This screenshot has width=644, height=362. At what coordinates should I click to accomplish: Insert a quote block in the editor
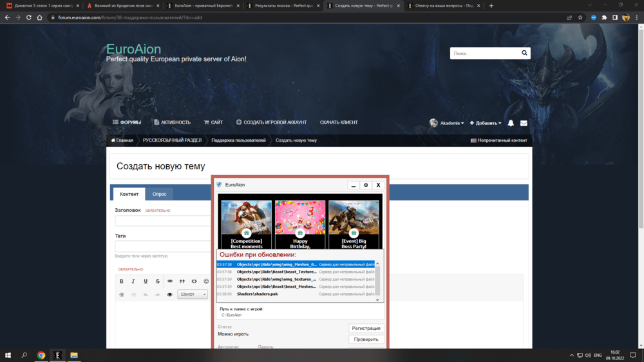(x=182, y=281)
